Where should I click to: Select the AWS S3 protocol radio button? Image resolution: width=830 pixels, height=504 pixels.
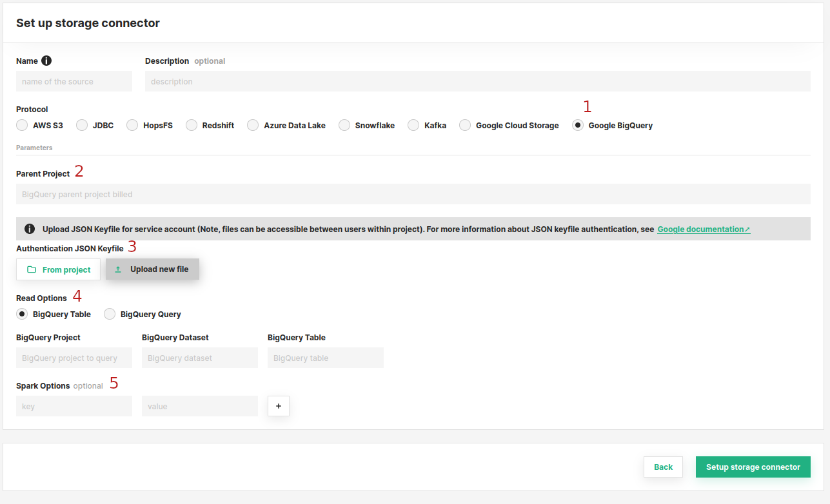click(22, 125)
